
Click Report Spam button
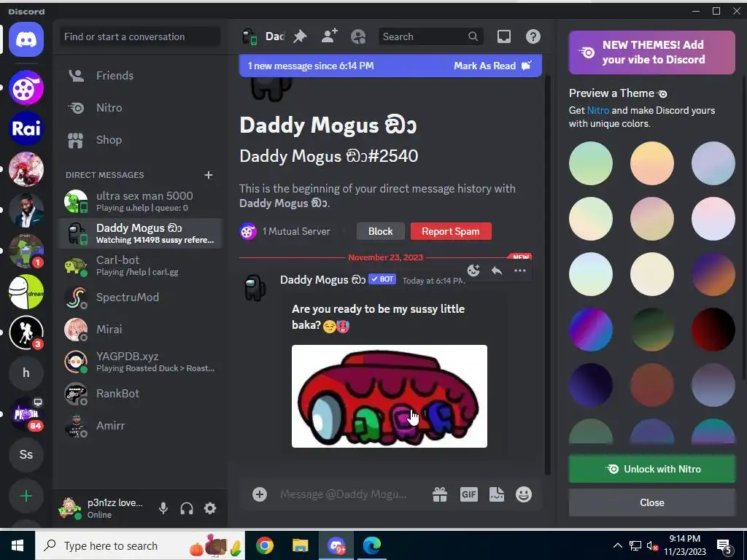click(x=450, y=231)
